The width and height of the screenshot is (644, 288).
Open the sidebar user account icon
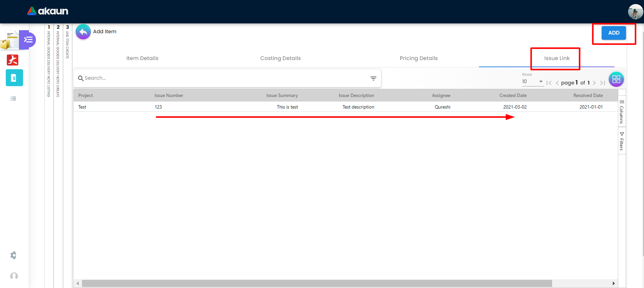click(14, 276)
